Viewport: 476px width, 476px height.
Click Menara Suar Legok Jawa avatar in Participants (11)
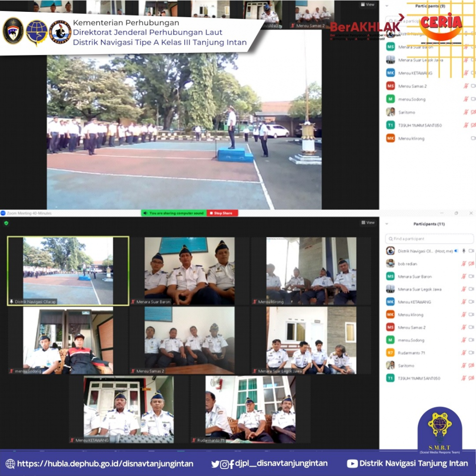[x=390, y=289]
